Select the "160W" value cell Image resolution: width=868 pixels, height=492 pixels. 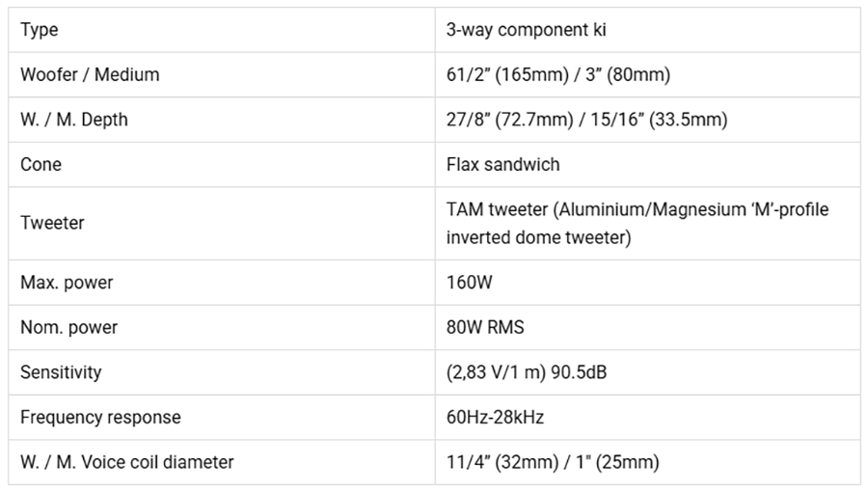coord(469,283)
